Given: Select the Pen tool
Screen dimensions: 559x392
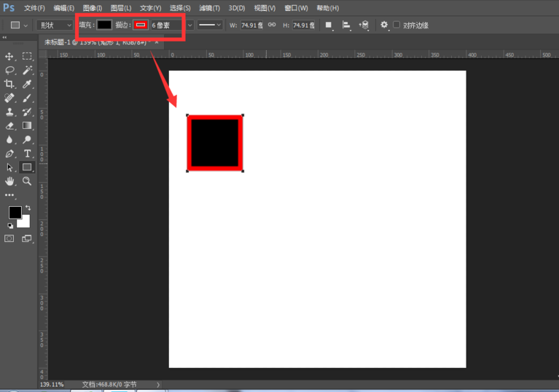Looking at the screenshot, I should 9,153.
